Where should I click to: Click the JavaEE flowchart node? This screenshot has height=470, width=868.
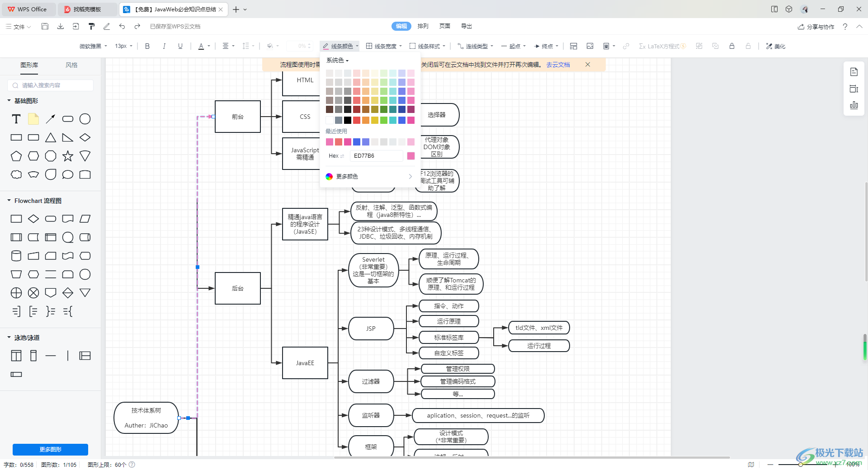click(305, 363)
